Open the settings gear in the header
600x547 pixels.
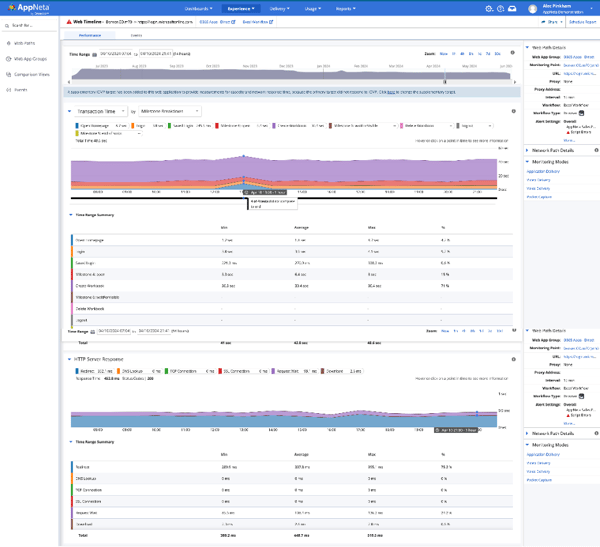pyautogui.click(x=488, y=8)
